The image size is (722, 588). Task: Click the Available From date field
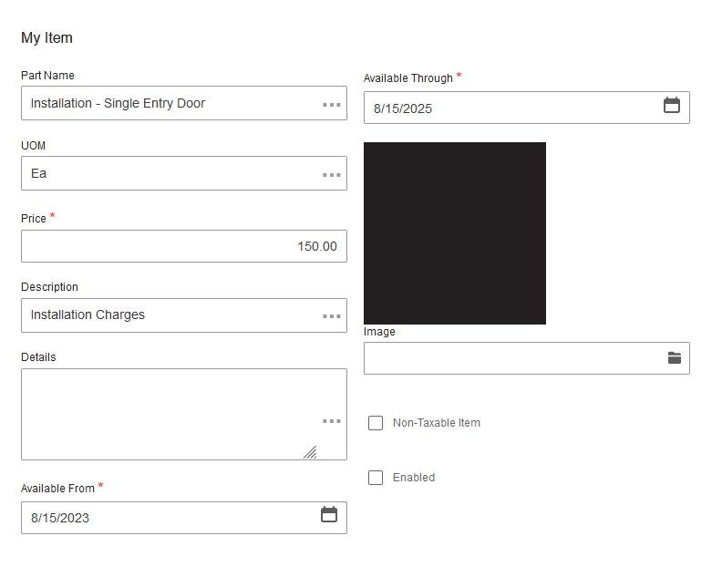click(x=164, y=518)
